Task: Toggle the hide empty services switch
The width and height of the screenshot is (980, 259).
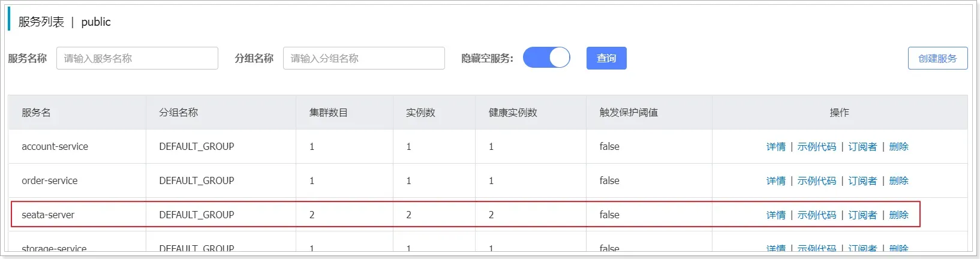Action: pyautogui.click(x=546, y=58)
